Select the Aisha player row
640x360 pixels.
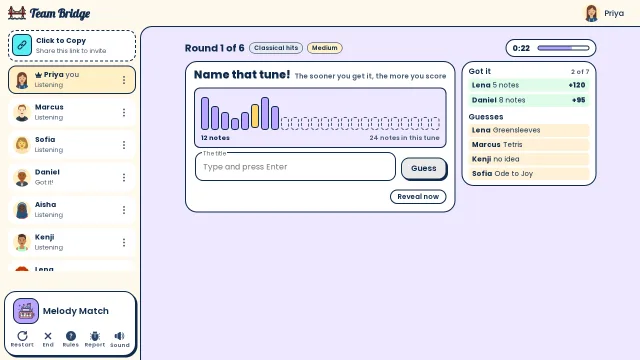(72, 210)
